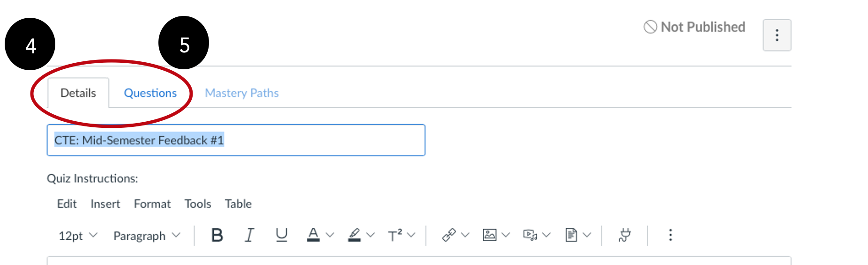868x265 pixels.
Task: Expand more toolbar options (vertical dots)
Action: pos(670,235)
